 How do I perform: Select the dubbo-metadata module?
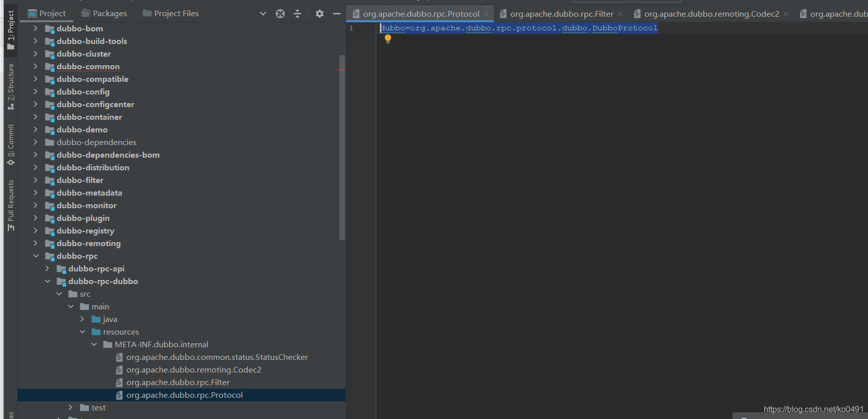pos(89,193)
